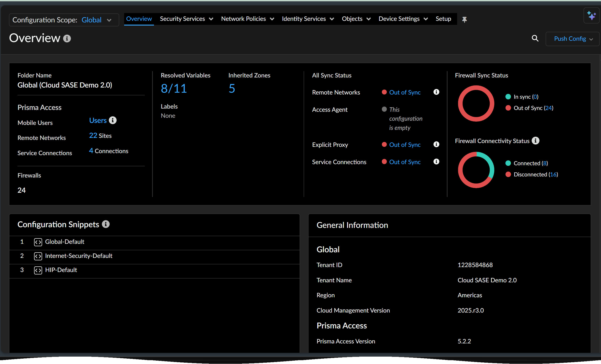This screenshot has width=601, height=364.
Task: Click Explicit Proxy sync info icon
Action: pos(436,144)
